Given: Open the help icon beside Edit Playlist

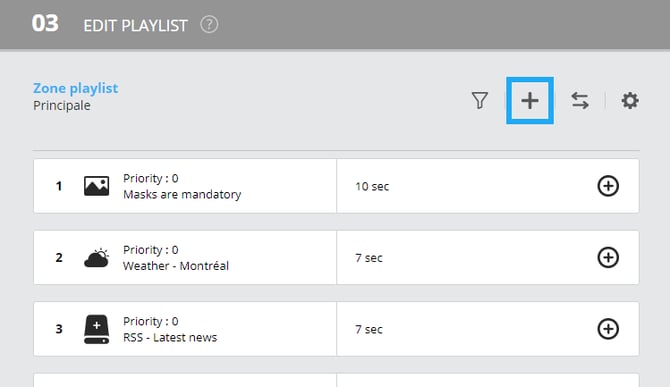Looking at the screenshot, I should [x=209, y=25].
